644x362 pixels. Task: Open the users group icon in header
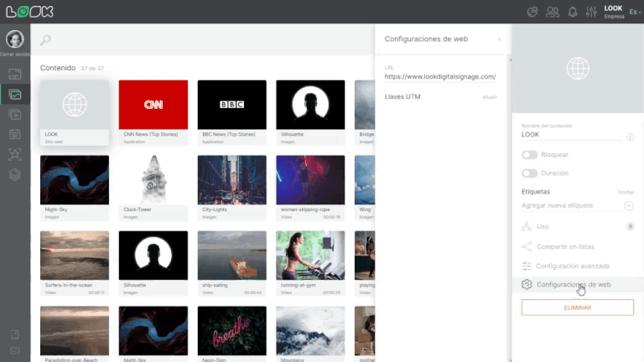tap(553, 12)
